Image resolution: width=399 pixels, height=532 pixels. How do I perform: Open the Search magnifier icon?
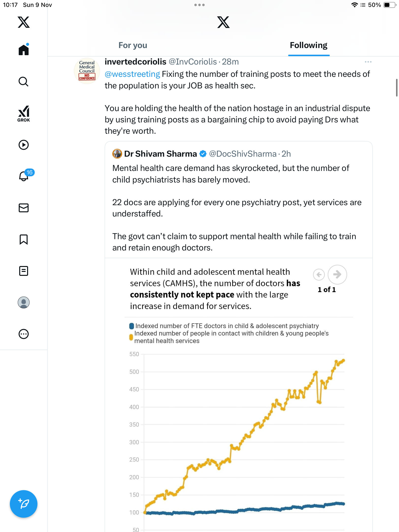[24, 82]
